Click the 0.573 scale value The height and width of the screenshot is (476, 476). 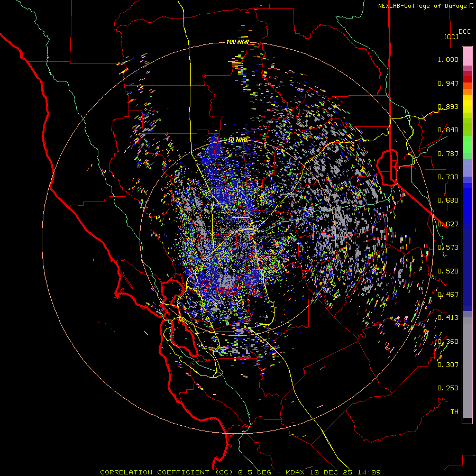click(448, 248)
